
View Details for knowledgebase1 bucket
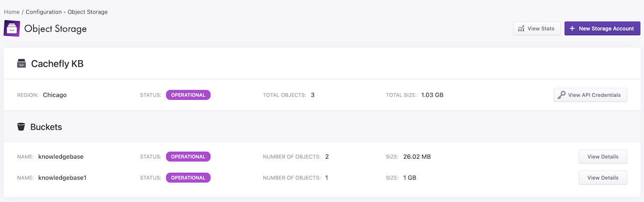(603, 178)
